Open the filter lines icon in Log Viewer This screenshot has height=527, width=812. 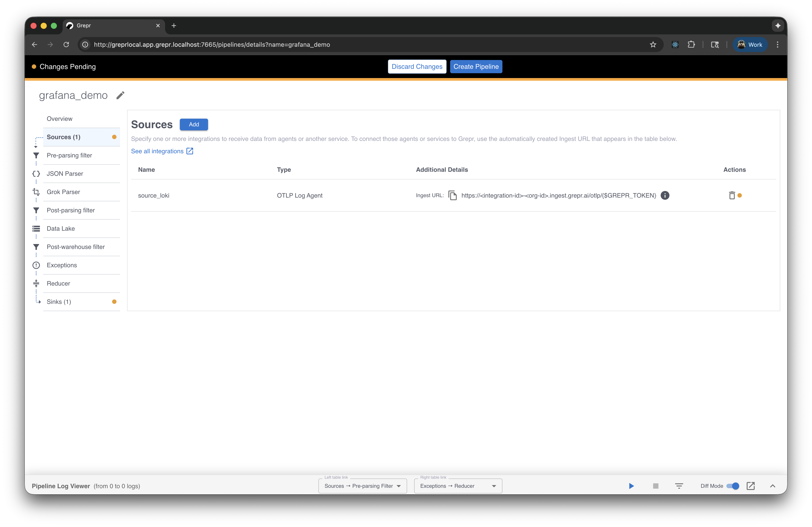point(679,486)
